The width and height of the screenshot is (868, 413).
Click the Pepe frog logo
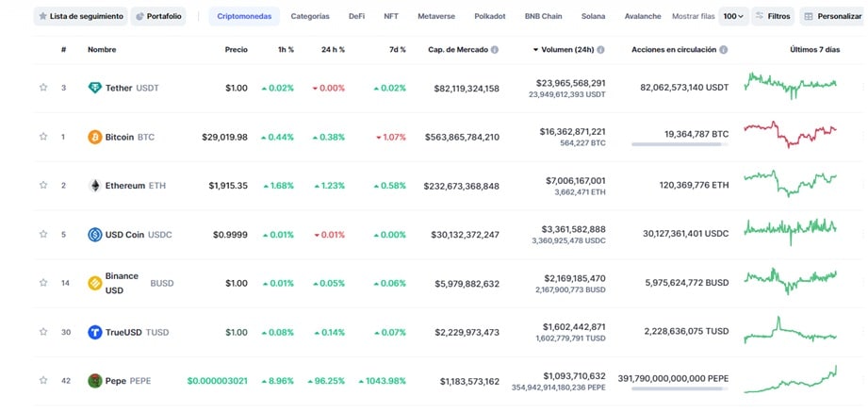[95, 381]
